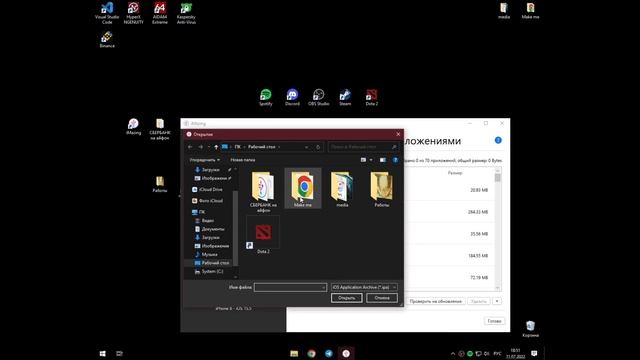Select Dota 2 shortcut inside the open dialog
Image resolution: width=640 pixels, height=360 pixels.
click(x=263, y=235)
